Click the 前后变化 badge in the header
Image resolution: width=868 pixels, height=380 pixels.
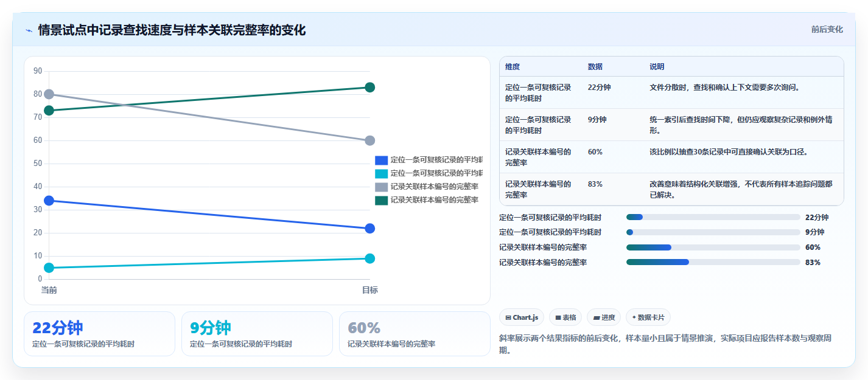(x=827, y=29)
